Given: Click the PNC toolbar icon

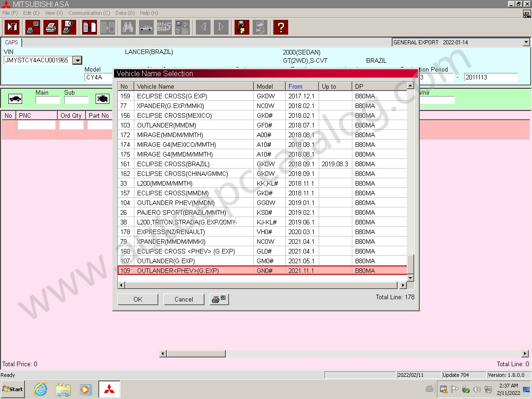Looking at the screenshot, I should click(164, 27).
